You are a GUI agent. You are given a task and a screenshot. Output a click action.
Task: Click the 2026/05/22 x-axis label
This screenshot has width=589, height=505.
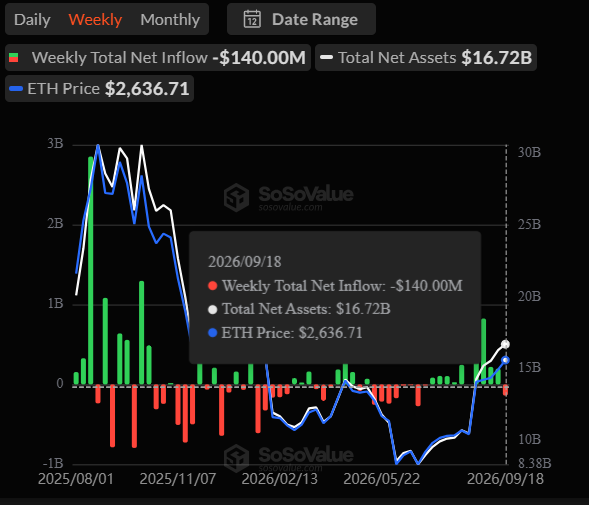(382, 479)
